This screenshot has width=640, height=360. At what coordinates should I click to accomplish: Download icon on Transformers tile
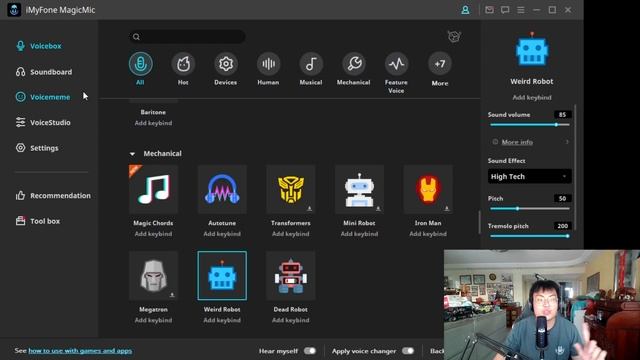click(x=309, y=209)
